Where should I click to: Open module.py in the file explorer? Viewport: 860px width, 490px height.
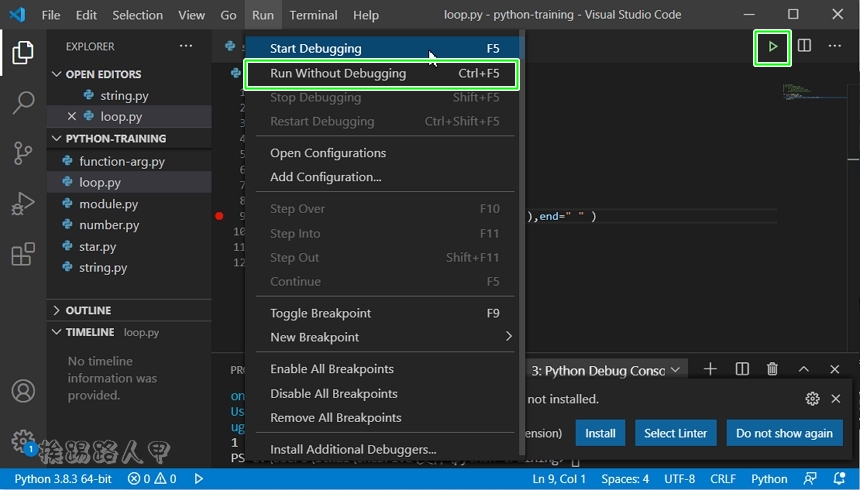pos(108,204)
